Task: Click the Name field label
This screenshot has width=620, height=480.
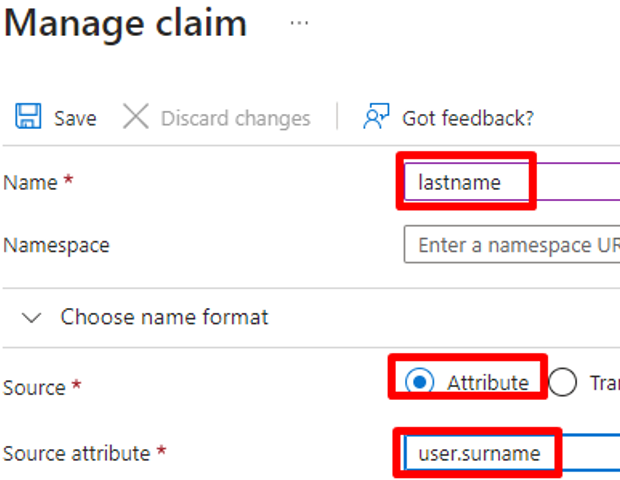Action: coord(31,183)
